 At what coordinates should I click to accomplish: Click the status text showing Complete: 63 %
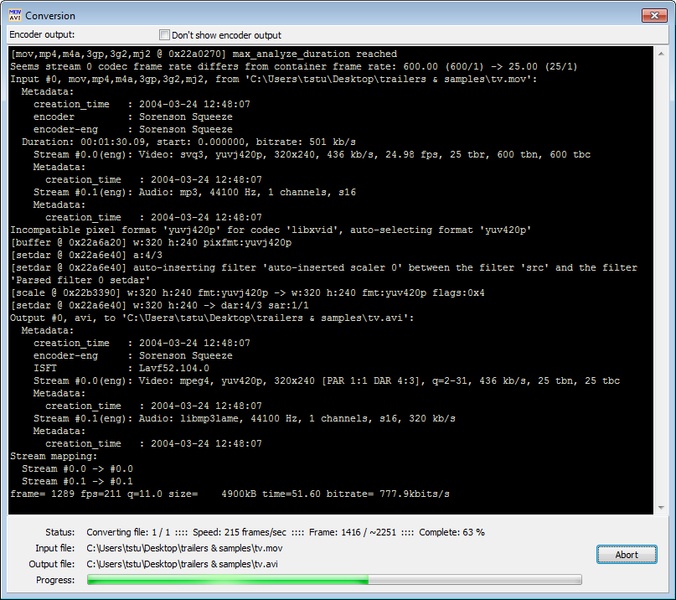(x=452, y=532)
